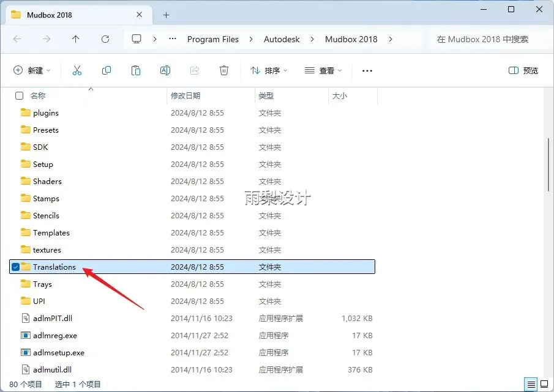Image resolution: width=554 pixels, height=392 pixels.
Task: Switch to large thumbnails view icon in status bar
Action: coord(544,384)
